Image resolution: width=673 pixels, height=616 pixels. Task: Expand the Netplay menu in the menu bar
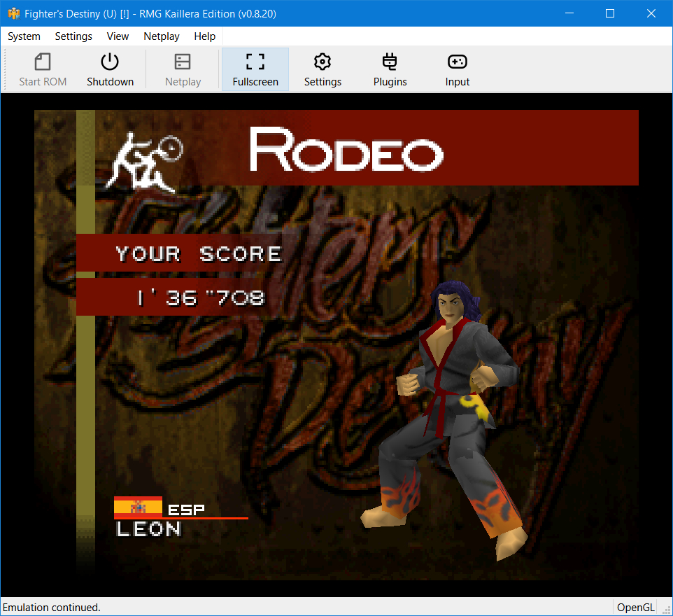[162, 36]
